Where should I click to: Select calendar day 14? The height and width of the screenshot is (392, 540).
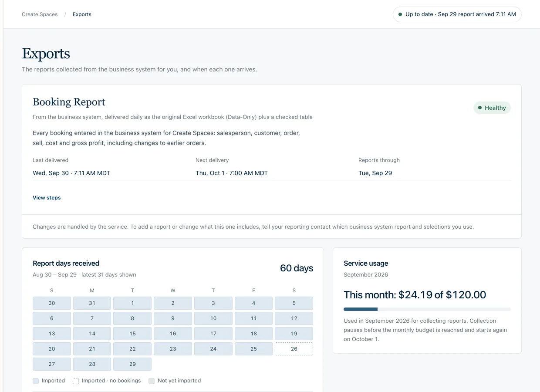[92, 334]
